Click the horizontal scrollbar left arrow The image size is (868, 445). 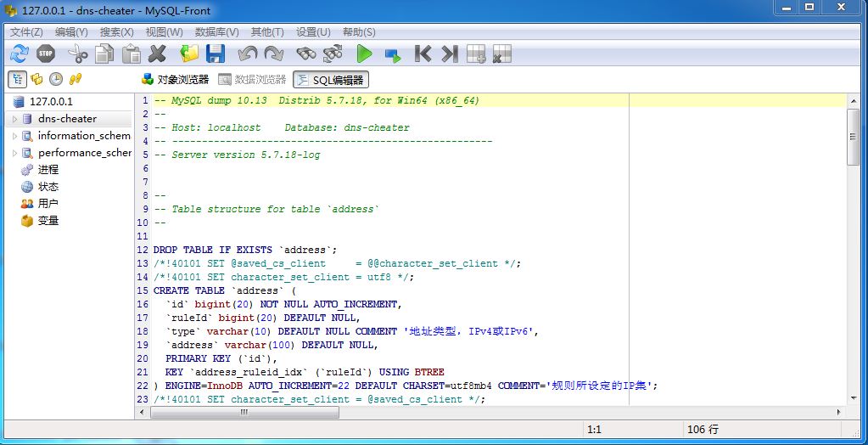click(x=142, y=412)
